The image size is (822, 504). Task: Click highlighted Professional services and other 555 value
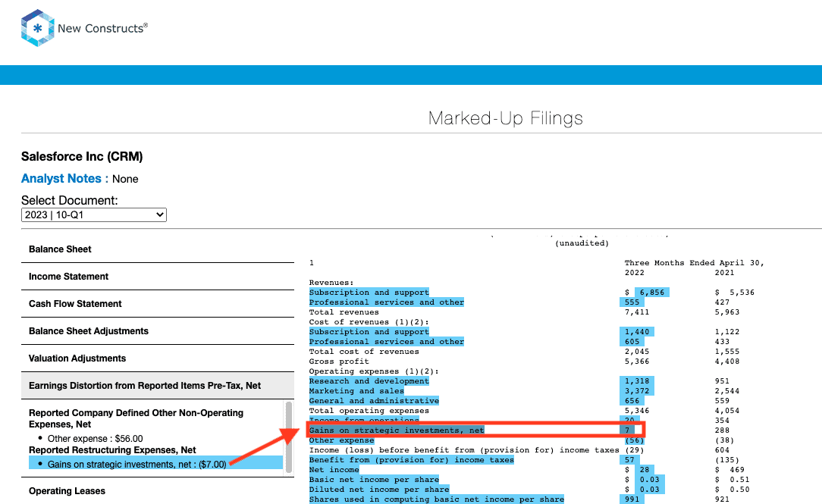[632, 302]
